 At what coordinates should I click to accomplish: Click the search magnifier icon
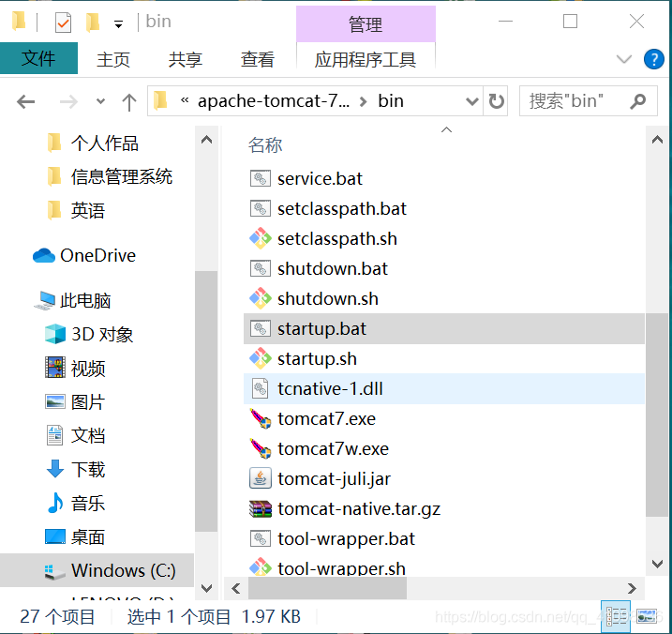click(x=638, y=101)
